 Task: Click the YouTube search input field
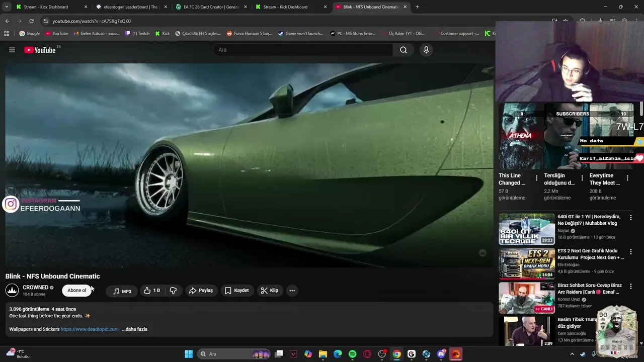coord(303,50)
